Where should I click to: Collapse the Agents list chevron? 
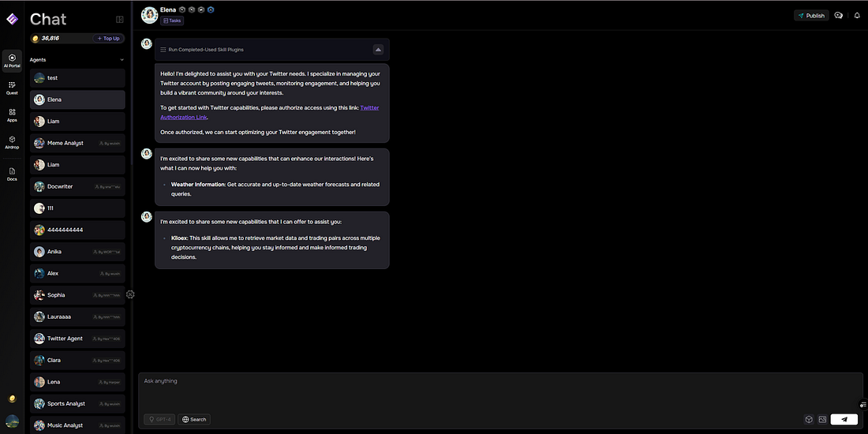pyautogui.click(x=122, y=60)
